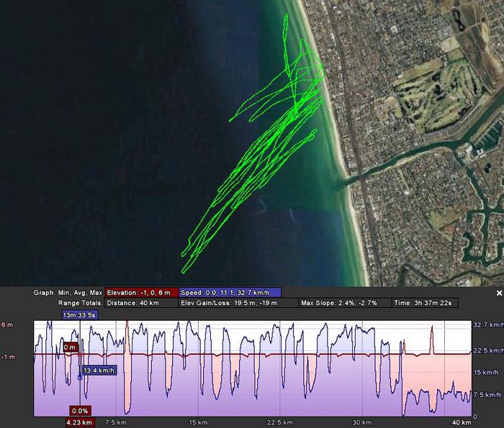
Task: Click the southwest end of green GPS track
Action: pyautogui.click(x=183, y=272)
